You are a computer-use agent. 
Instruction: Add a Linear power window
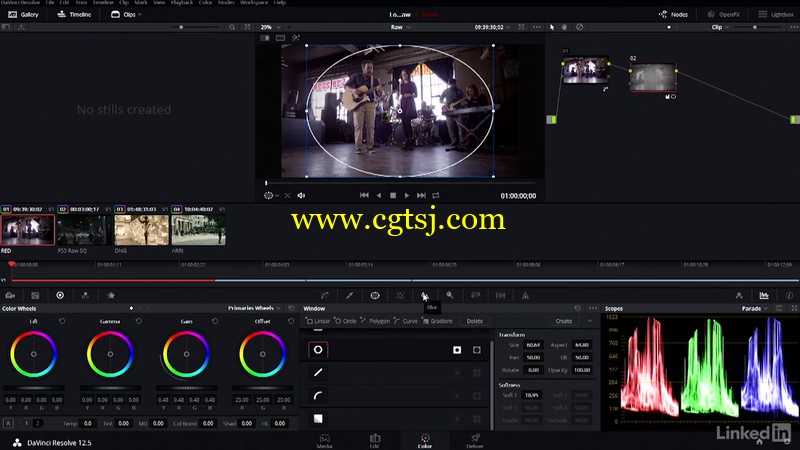tap(318, 321)
